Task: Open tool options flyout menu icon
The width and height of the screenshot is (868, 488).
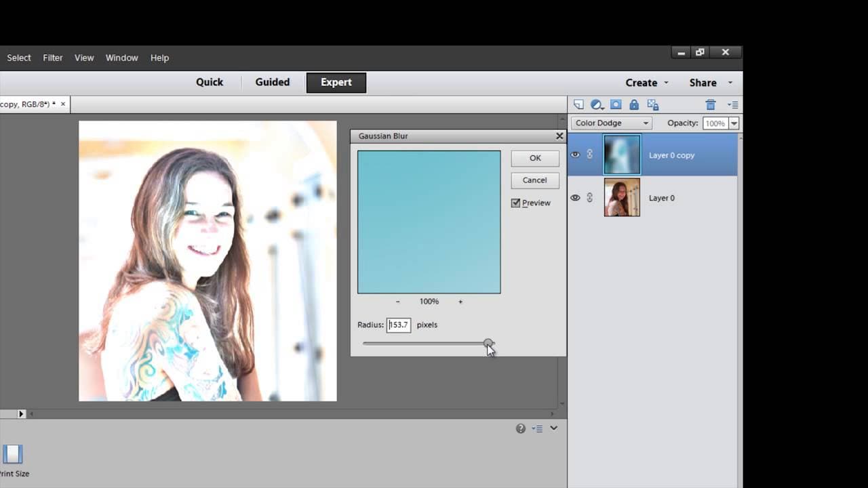Action: click(x=537, y=428)
